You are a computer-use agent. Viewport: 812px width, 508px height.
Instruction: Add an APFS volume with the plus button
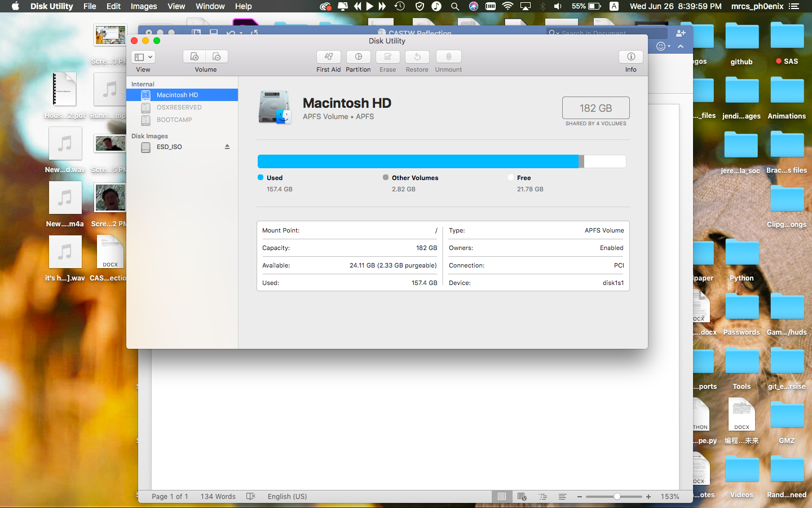point(195,57)
